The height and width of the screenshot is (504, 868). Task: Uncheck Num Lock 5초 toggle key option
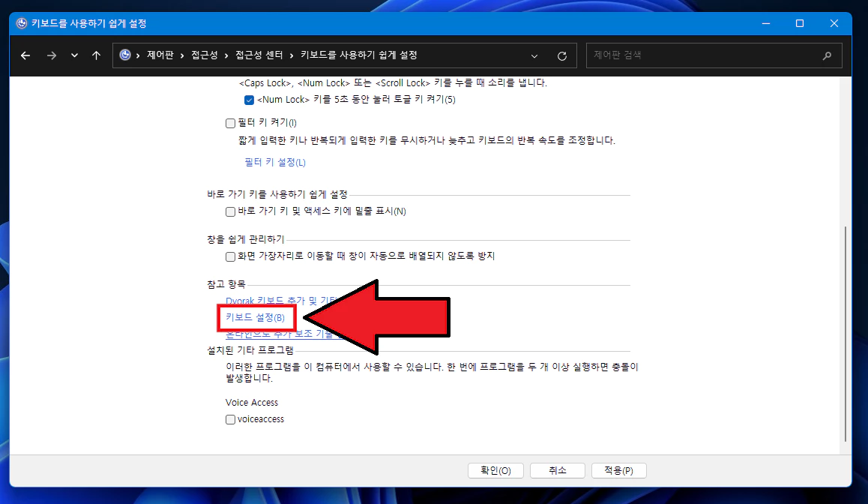249,100
